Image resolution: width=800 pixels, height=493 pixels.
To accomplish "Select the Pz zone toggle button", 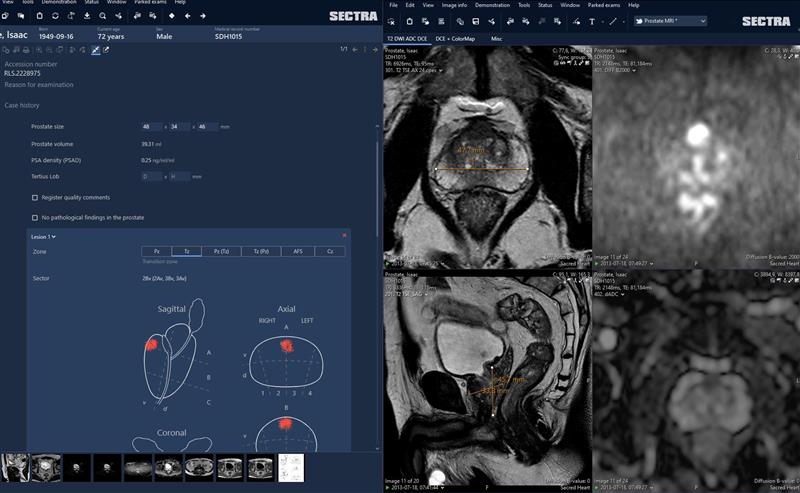I will coord(157,251).
